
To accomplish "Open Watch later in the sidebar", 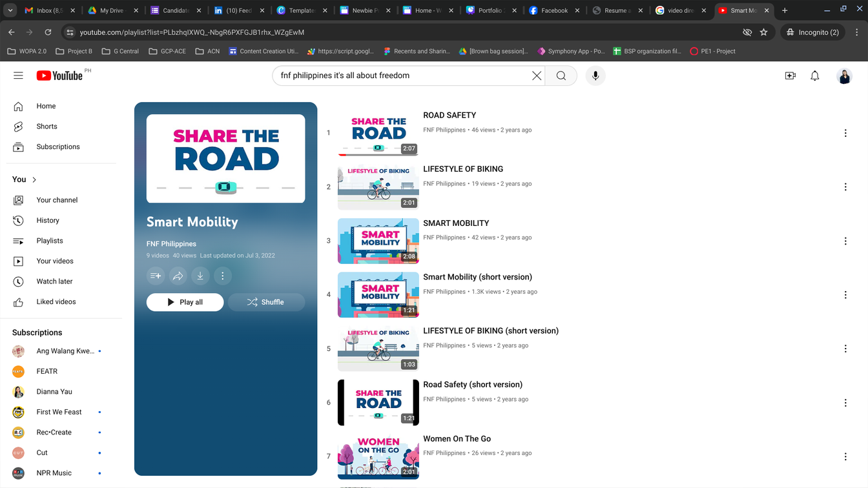I will click(61, 281).
